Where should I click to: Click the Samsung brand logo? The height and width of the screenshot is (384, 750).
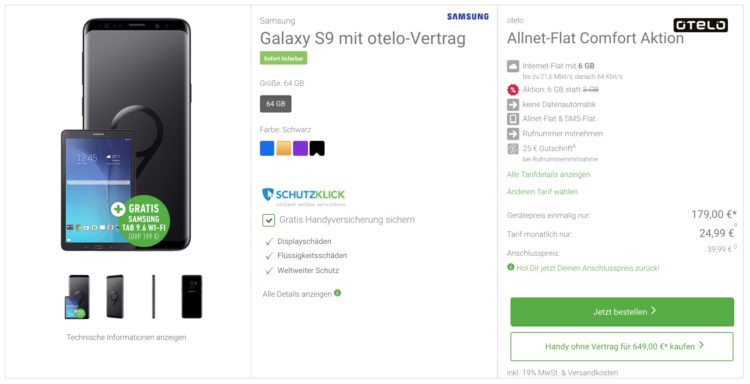point(468,17)
